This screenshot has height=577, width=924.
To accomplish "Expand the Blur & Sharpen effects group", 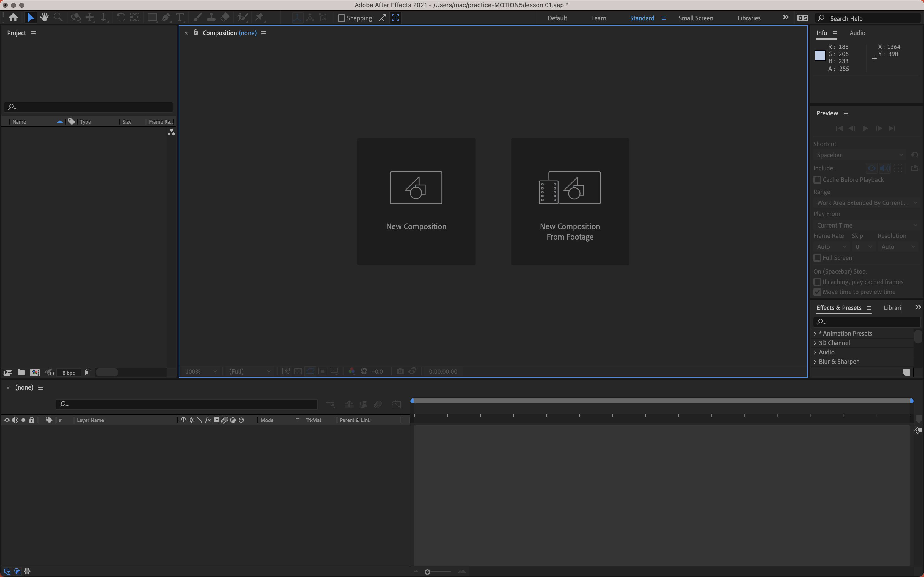I will pyautogui.click(x=815, y=362).
